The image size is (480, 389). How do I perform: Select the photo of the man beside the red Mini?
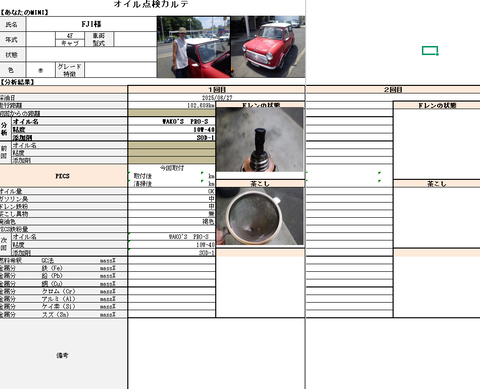pos(193,47)
